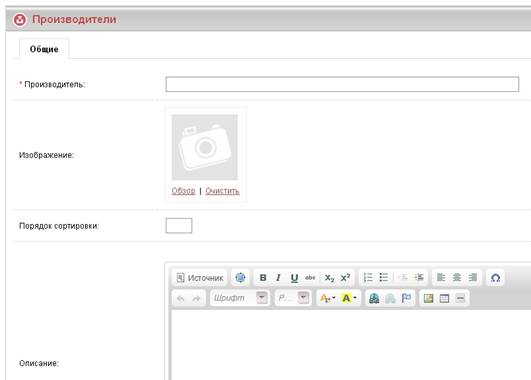The height and width of the screenshot is (380, 531).
Task: Click the Описание: field label
Action: pyautogui.click(x=39, y=363)
